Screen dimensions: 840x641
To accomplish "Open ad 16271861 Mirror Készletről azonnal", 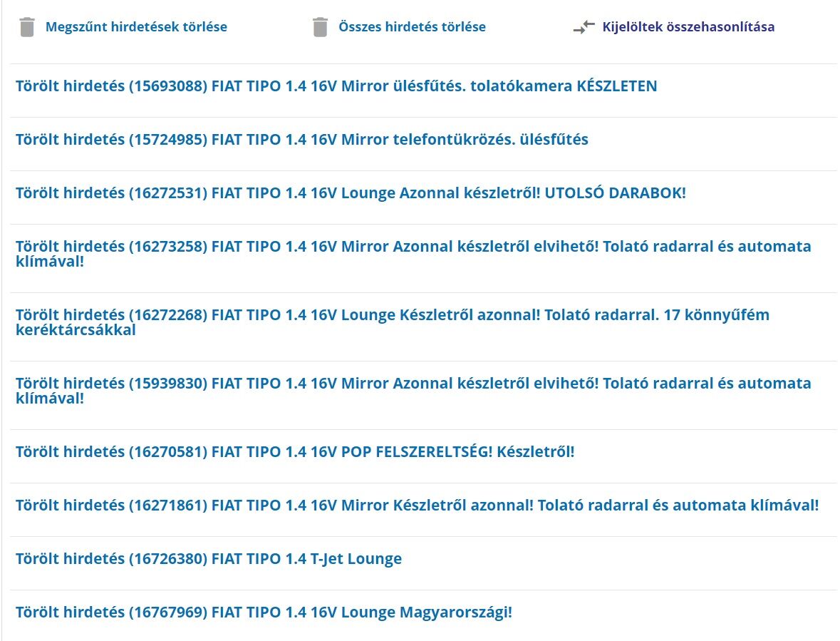I will [417, 506].
